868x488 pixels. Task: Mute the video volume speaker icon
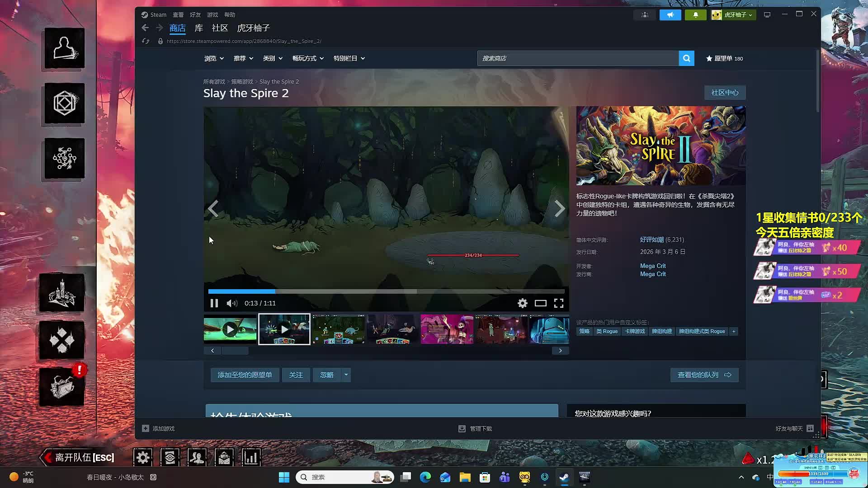[231, 303]
